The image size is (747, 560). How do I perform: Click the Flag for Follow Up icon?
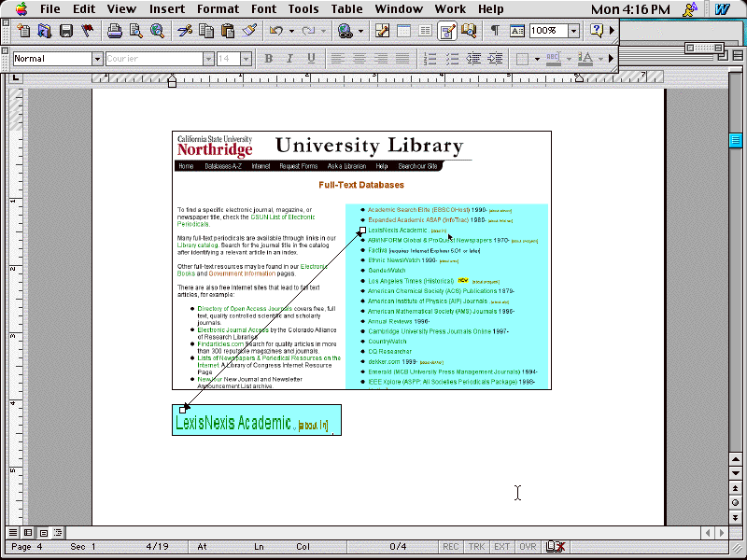pyautogui.click(x=87, y=31)
